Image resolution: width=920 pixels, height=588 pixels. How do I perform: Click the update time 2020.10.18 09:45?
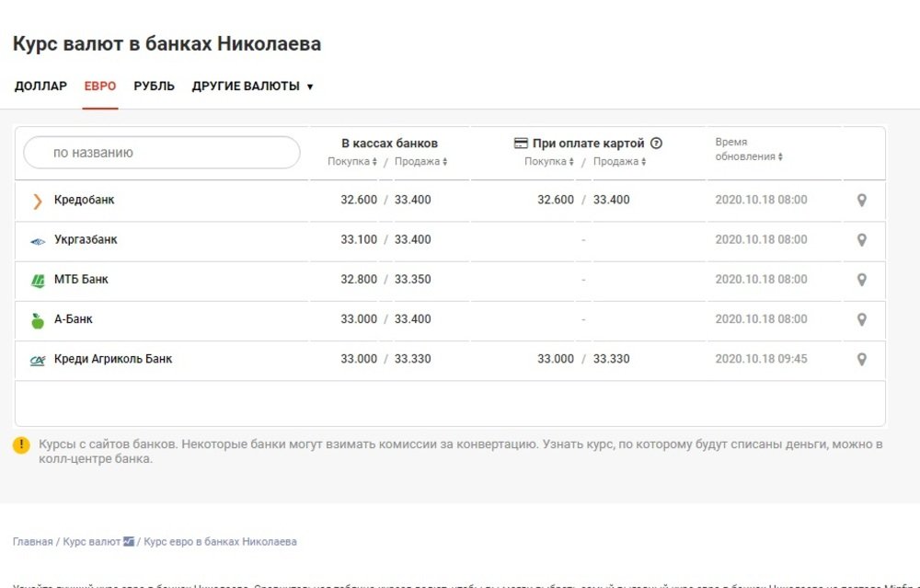(x=761, y=359)
